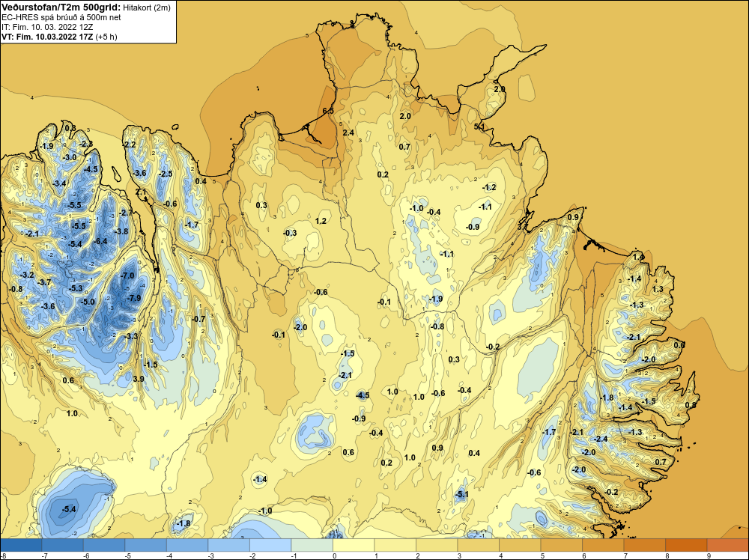
Task: Pick the 3 to 4 tan legend swatch
Action: pyautogui.click(x=478, y=545)
